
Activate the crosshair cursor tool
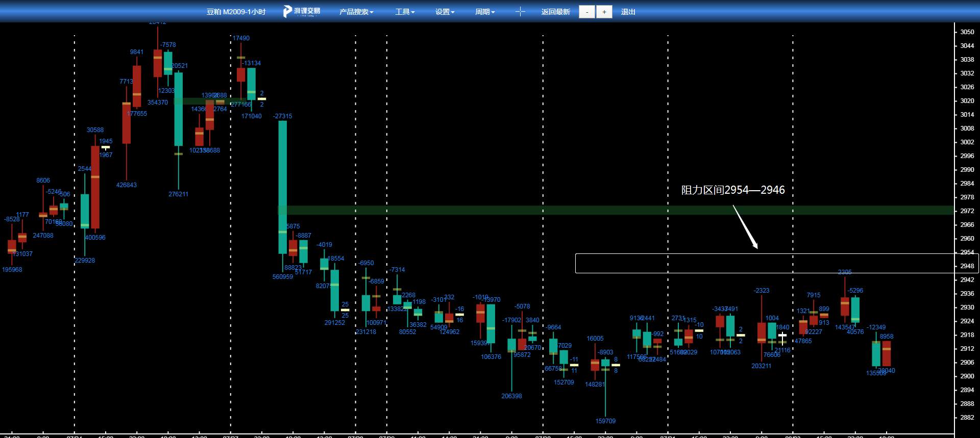(520, 12)
